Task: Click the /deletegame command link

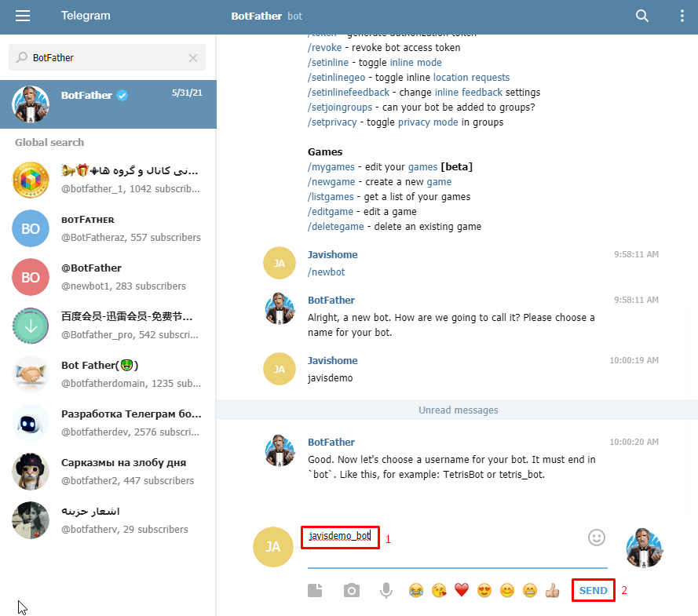Action: pos(335,227)
